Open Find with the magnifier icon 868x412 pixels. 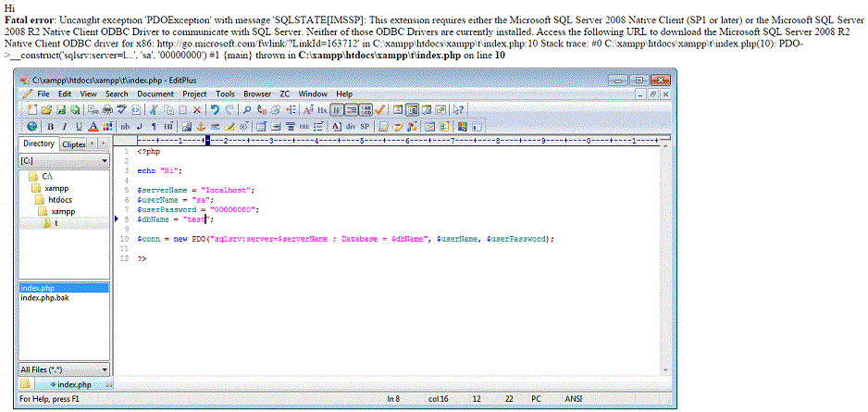(x=247, y=109)
